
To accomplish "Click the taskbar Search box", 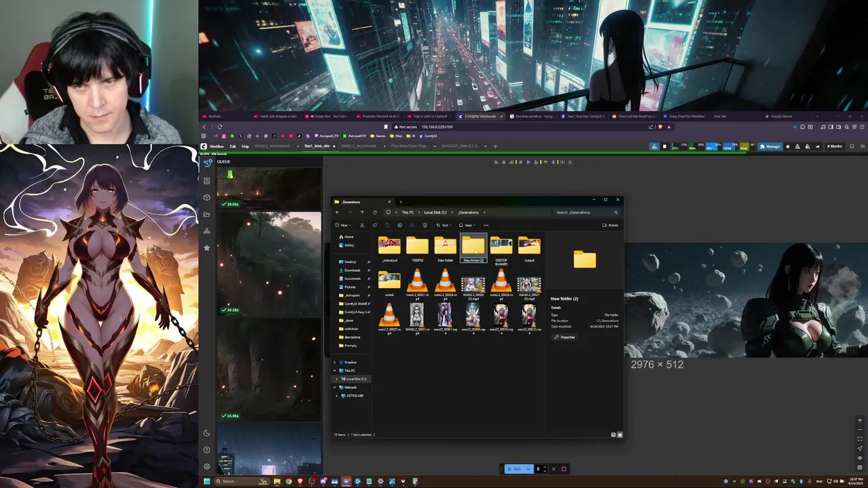I will [x=243, y=481].
